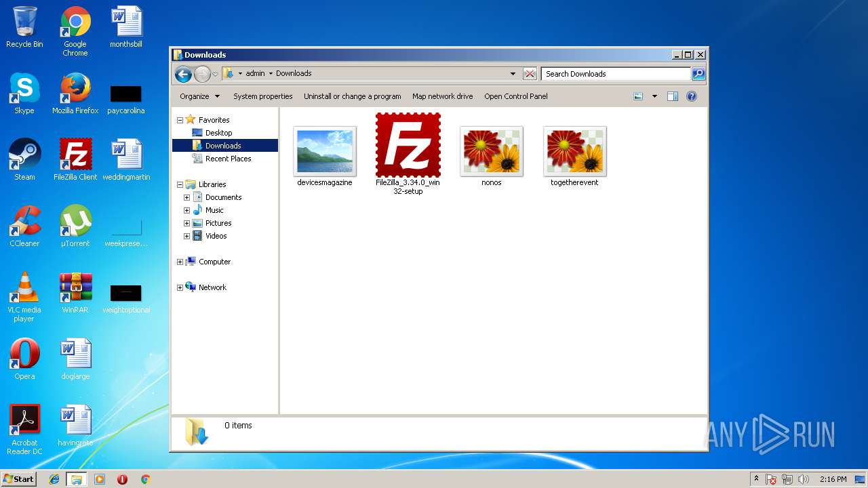Viewport: 868px width, 488px height.
Task: Open Chrome from the taskbar
Action: click(x=145, y=479)
